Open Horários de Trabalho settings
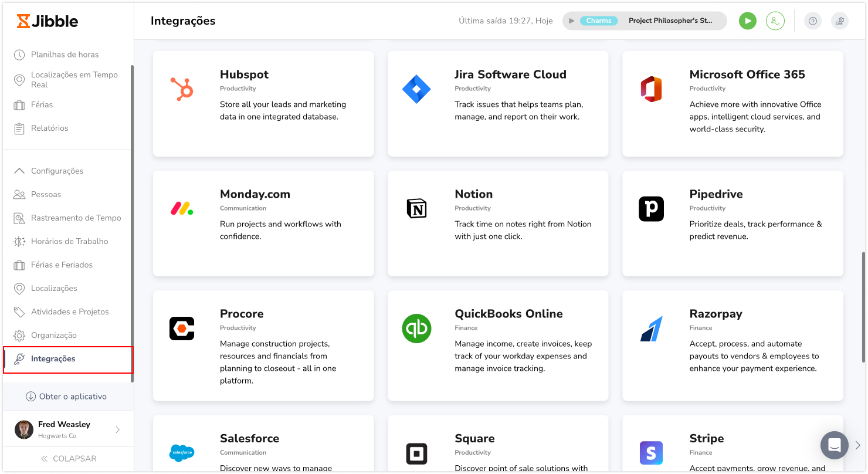868x474 pixels. click(70, 241)
